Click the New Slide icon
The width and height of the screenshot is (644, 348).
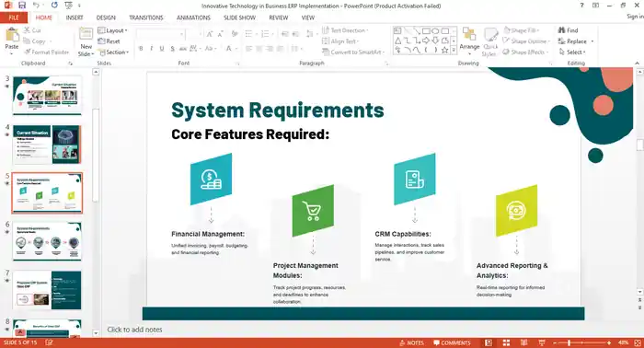(86, 34)
